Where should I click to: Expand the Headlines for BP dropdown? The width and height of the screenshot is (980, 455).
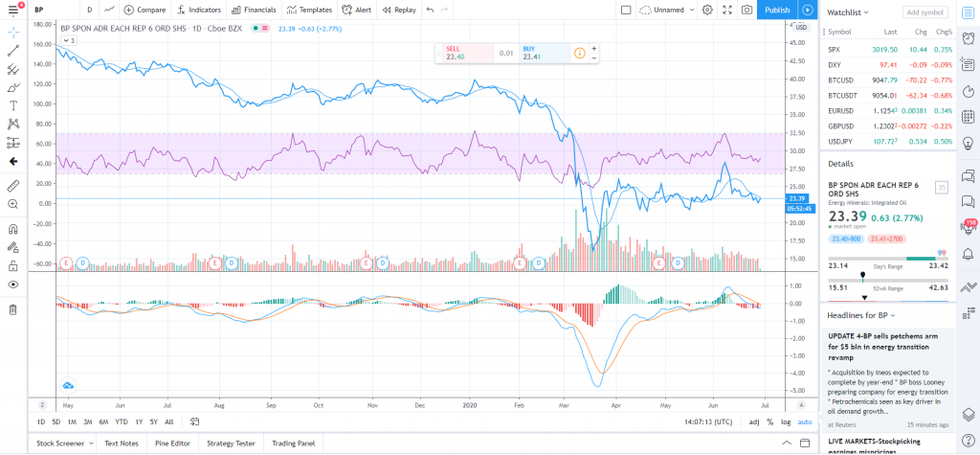[860, 315]
